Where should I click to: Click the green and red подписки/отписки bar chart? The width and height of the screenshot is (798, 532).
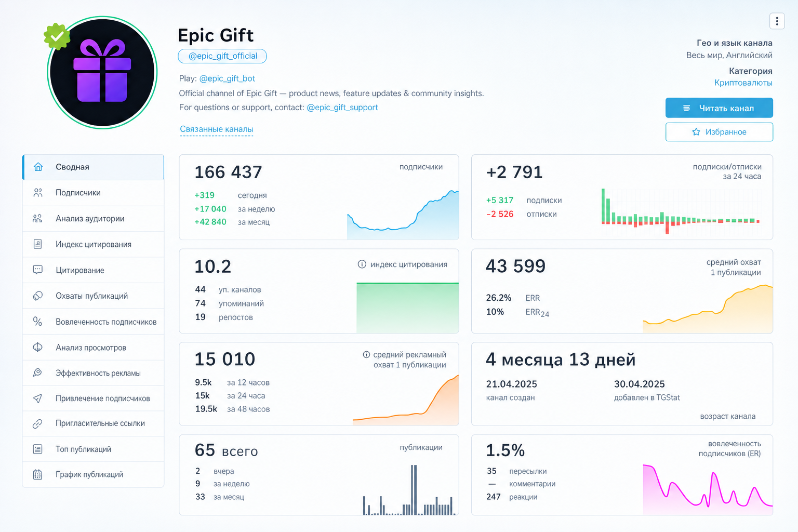681,211
